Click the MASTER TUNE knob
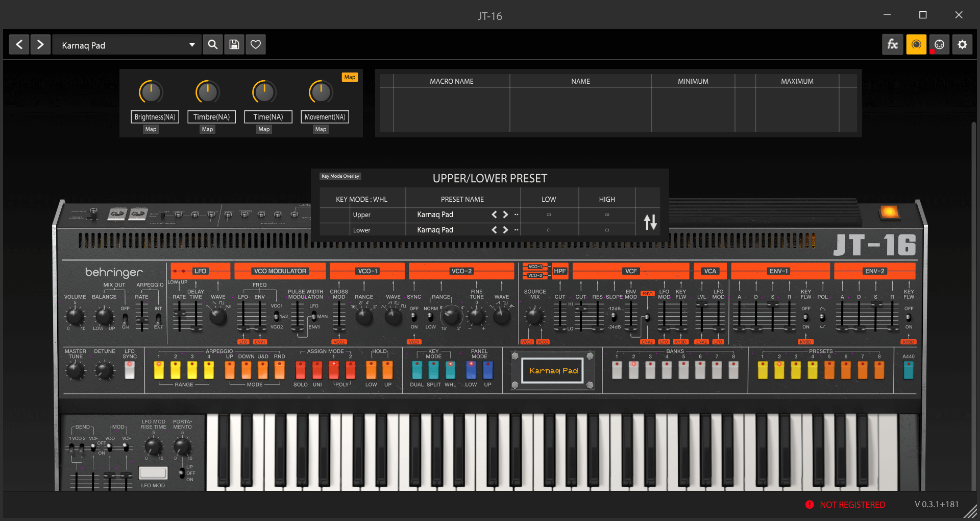Image resolution: width=980 pixels, height=521 pixels. 76,370
